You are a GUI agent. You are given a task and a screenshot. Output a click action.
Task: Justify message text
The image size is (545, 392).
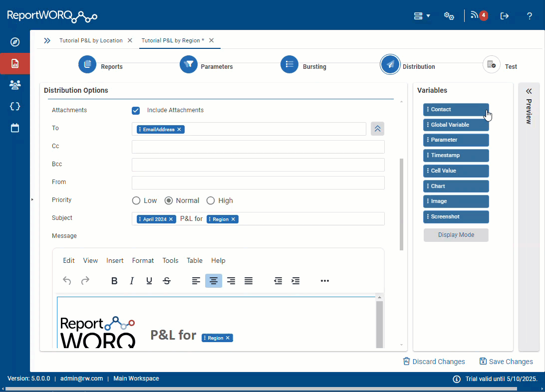[x=249, y=281]
